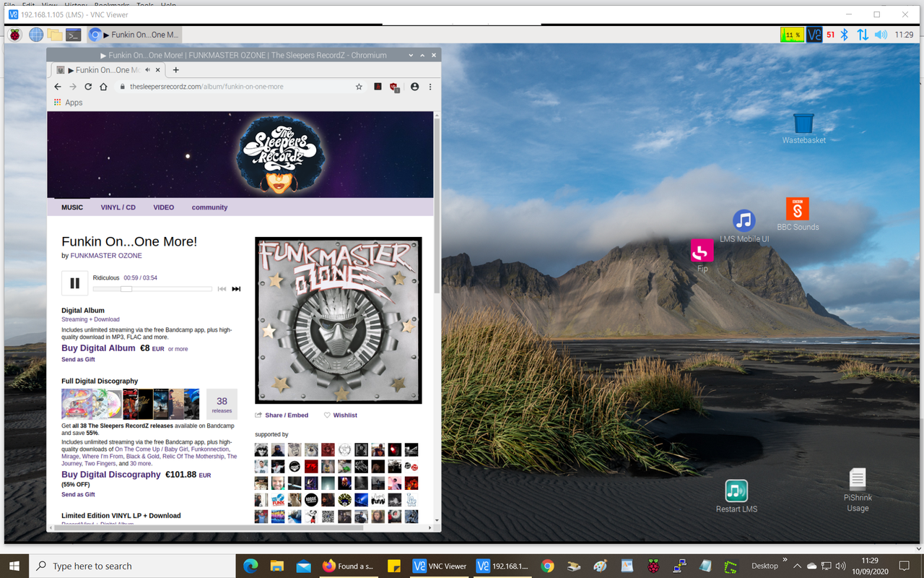Open the BBC Sounds desktop icon
The height and width of the screenshot is (578, 924).
pos(798,215)
